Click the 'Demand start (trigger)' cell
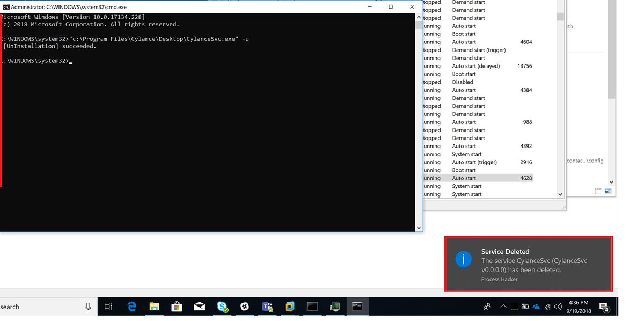Viewport: 644px width, 321px height. click(479, 50)
